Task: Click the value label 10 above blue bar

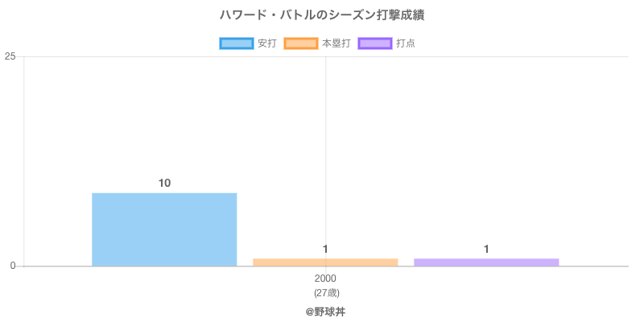Action: click(164, 184)
